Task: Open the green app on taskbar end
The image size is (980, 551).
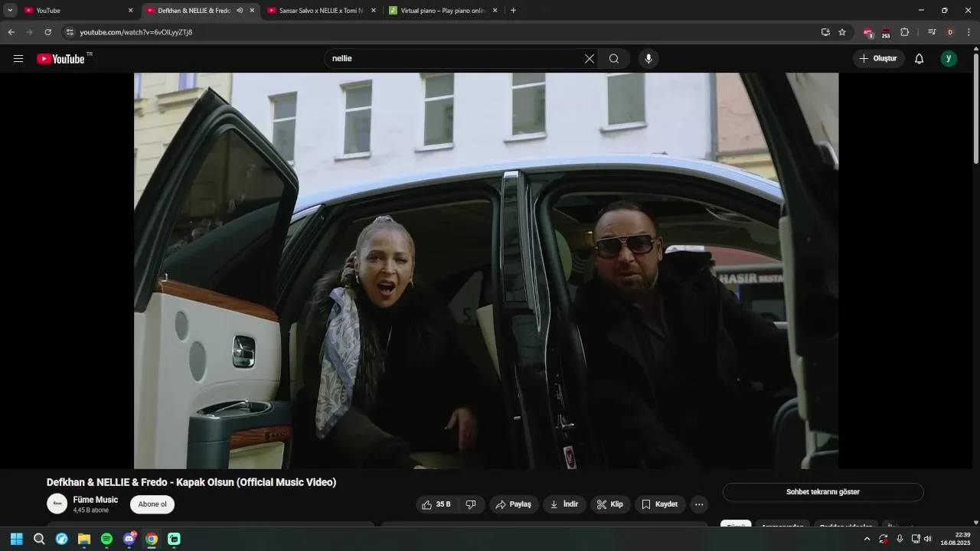Action: coord(175,539)
